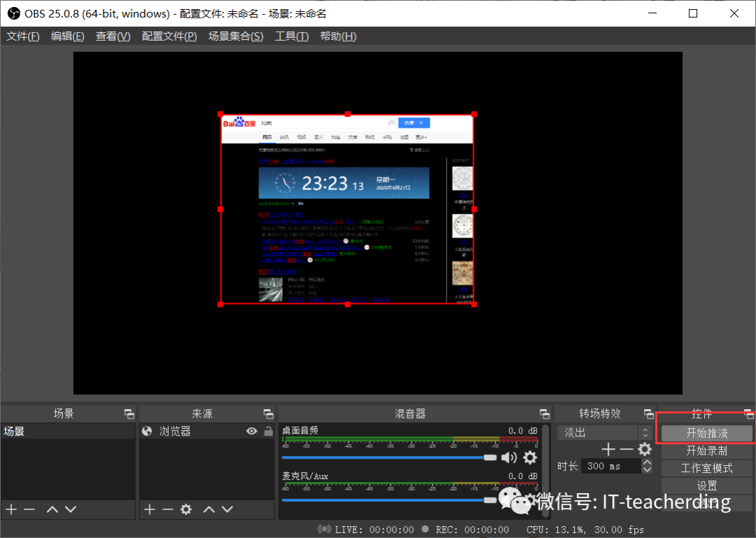This screenshot has height=538, width=756.
Task: Toggle the lock on the 浏览器 source
Action: pos(269,431)
